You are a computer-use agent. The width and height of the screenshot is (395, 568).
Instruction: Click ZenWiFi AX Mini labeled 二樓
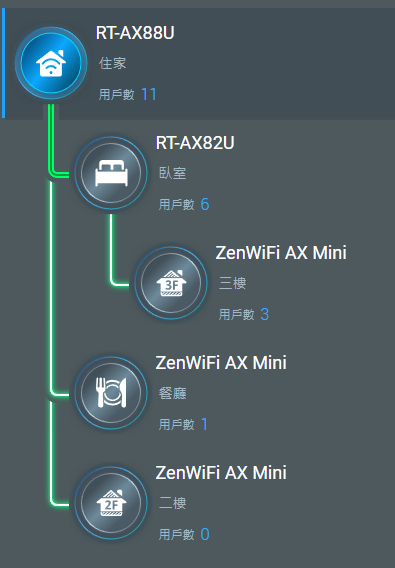click(221, 473)
